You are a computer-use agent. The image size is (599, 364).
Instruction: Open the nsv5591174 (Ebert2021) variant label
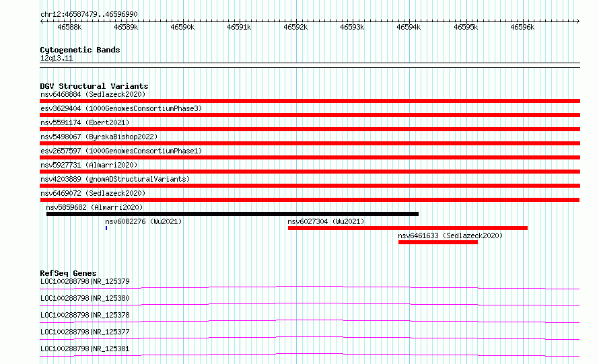[85, 122]
